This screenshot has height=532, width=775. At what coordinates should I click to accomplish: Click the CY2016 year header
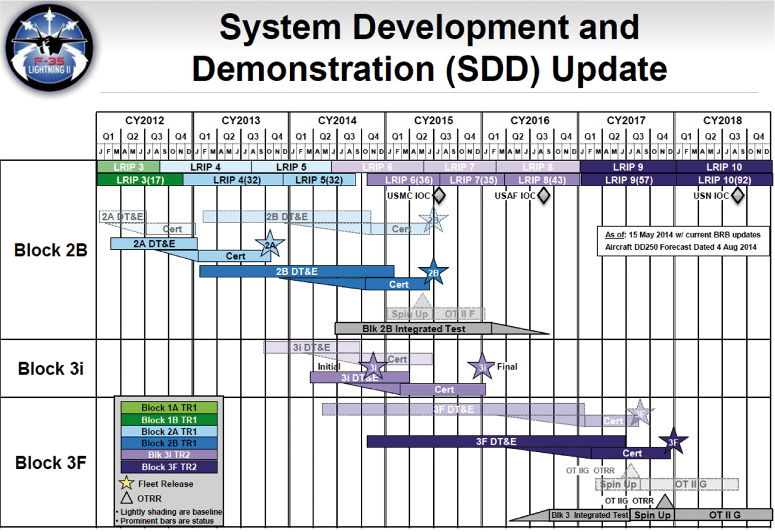(x=530, y=120)
